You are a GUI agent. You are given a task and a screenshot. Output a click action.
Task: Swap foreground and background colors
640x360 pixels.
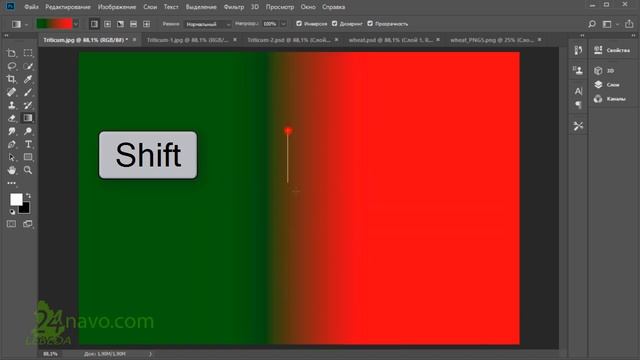click(28, 196)
